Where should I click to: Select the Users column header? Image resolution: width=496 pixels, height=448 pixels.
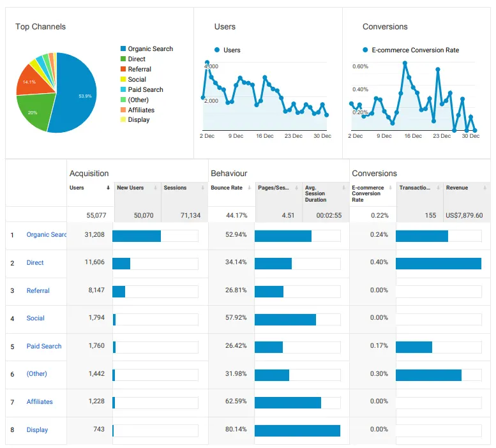[x=77, y=188]
